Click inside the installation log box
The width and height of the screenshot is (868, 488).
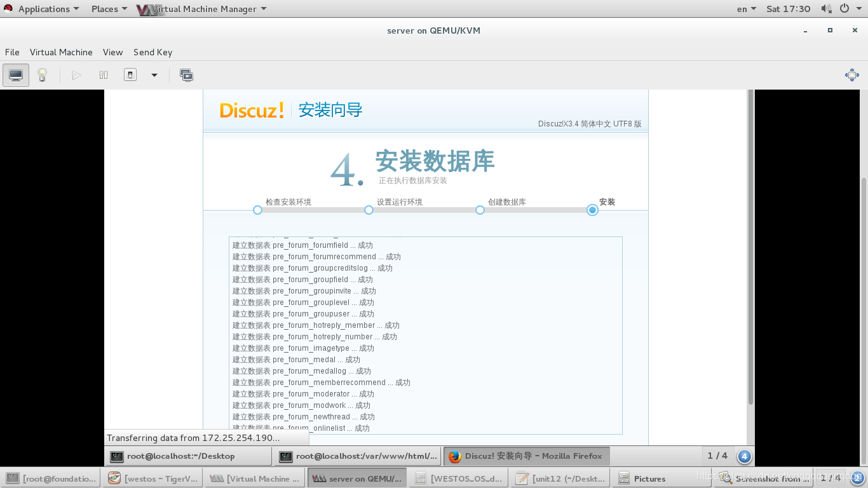[x=426, y=335]
